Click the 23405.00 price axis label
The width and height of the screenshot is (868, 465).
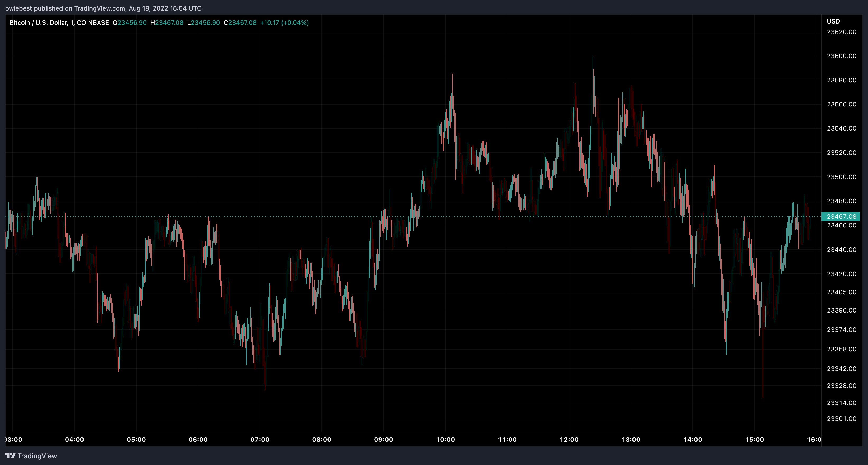pos(841,292)
